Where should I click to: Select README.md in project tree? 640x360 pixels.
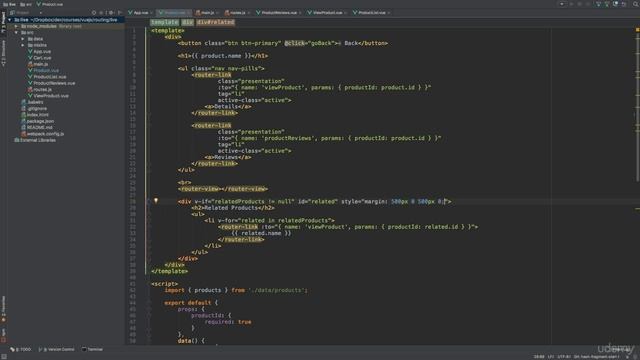pos(37,127)
